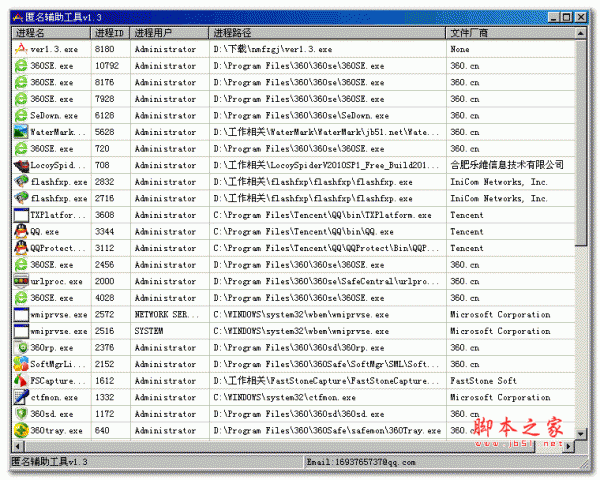This screenshot has width=600, height=480.
Task: Click process ID cell 8180
Action: (x=104, y=49)
